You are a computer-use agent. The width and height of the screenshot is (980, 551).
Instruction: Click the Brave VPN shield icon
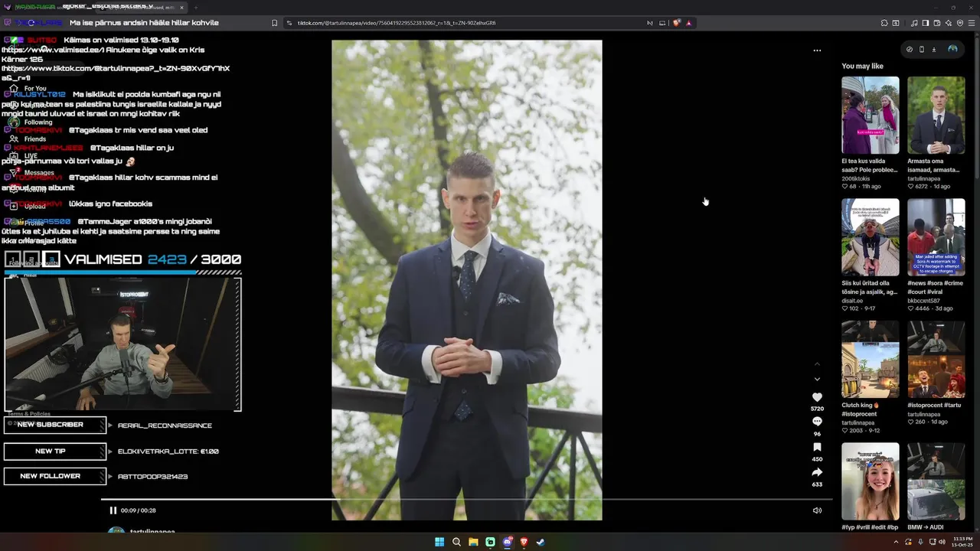pos(960,23)
